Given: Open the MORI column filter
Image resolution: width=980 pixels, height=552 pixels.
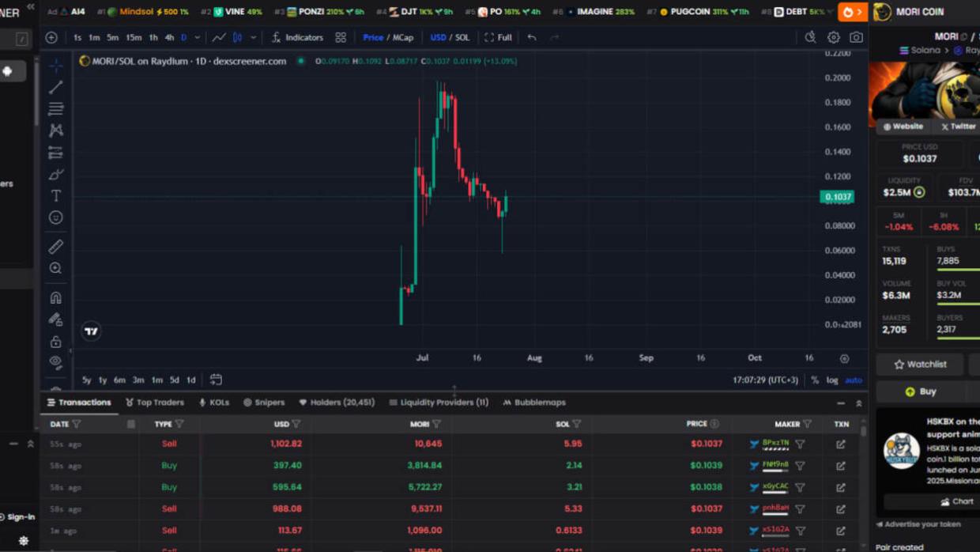Looking at the screenshot, I should pyautogui.click(x=436, y=424).
